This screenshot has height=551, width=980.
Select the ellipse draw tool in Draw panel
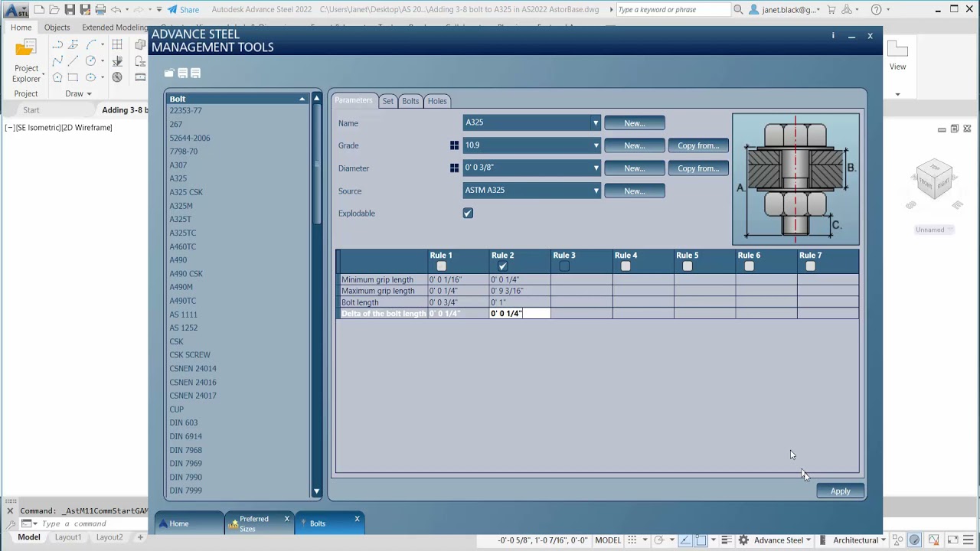click(90, 77)
